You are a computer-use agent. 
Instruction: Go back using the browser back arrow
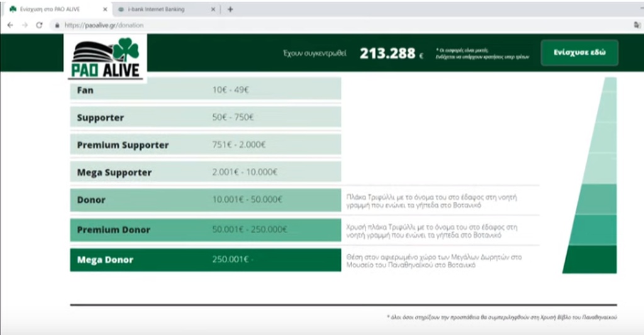click(10, 25)
